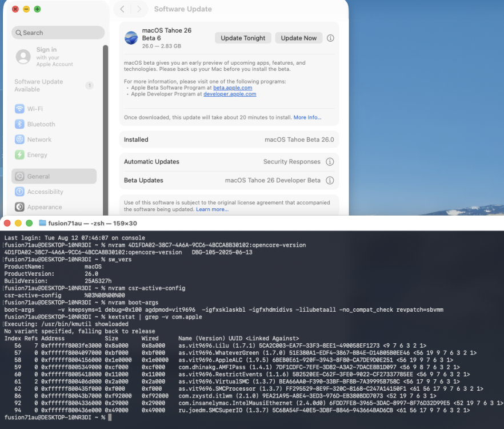Open Accessibility icon in sidebar
The width and height of the screenshot is (504, 429).
(19, 192)
